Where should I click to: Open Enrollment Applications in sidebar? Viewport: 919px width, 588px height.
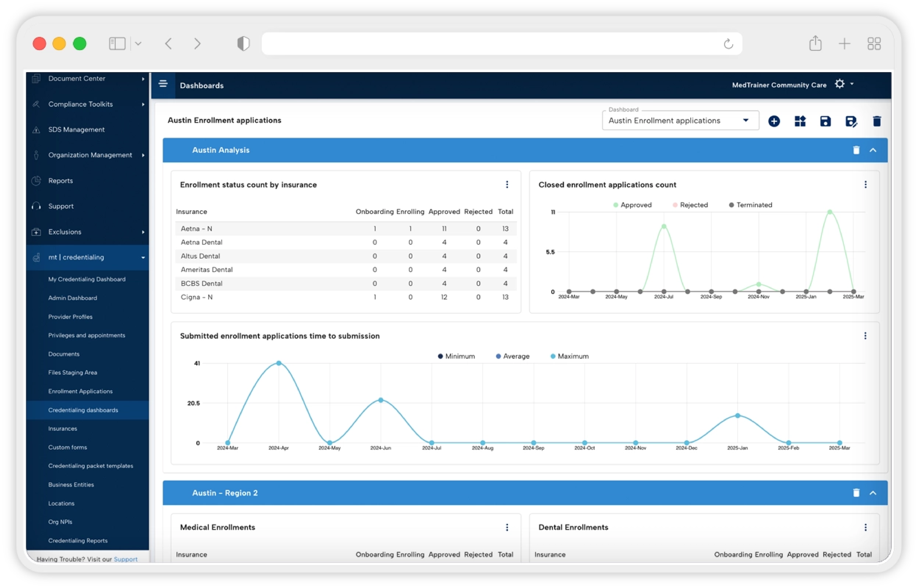pyautogui.click(x=80, y=391)
